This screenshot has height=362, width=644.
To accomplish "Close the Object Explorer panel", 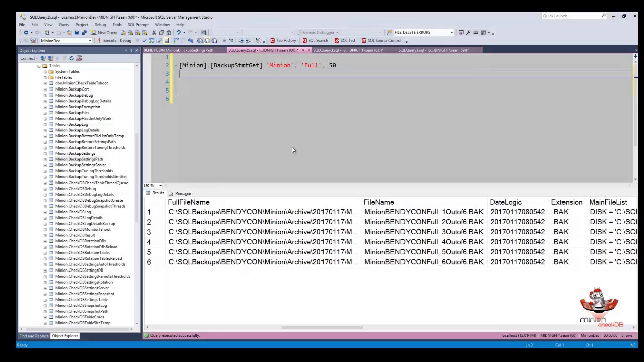I will [136, 50].
